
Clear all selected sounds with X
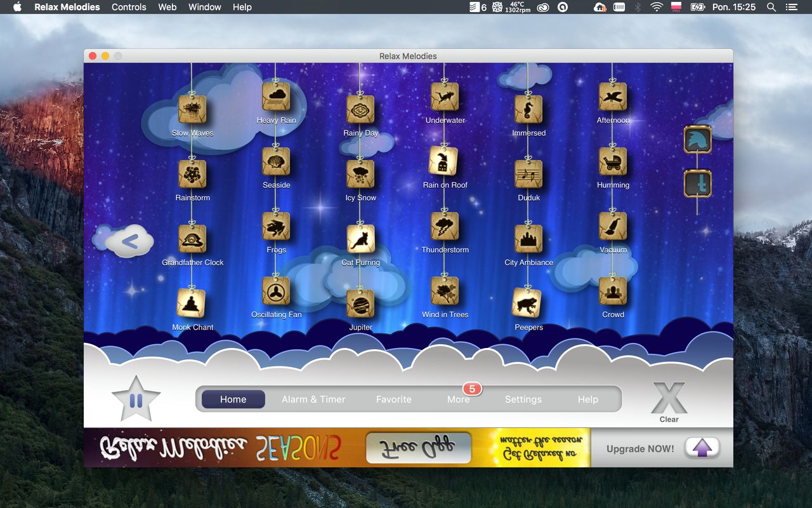coord(669,399)
